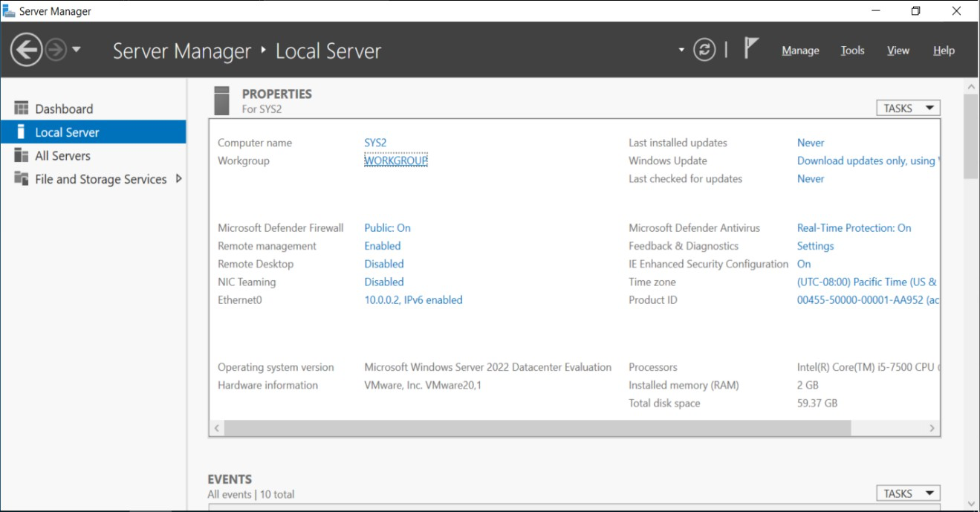Go back with the back arrow button
Image resolution: width=980 pixels, height=512 pixels.
click(27, 50)
